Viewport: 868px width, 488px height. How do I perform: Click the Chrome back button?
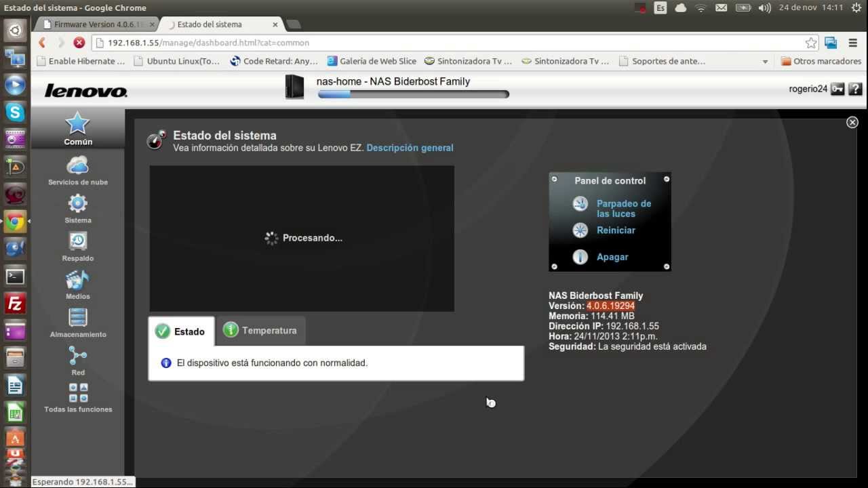42,43
